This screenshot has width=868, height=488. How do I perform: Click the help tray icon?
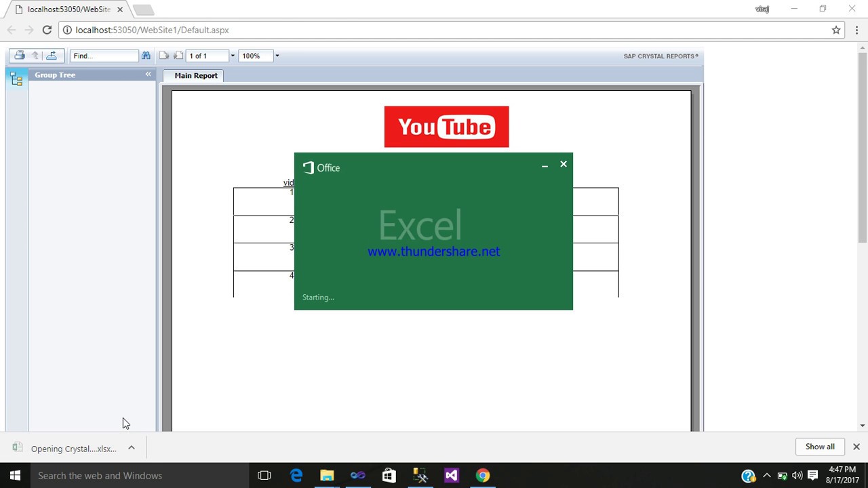point(749,476)
